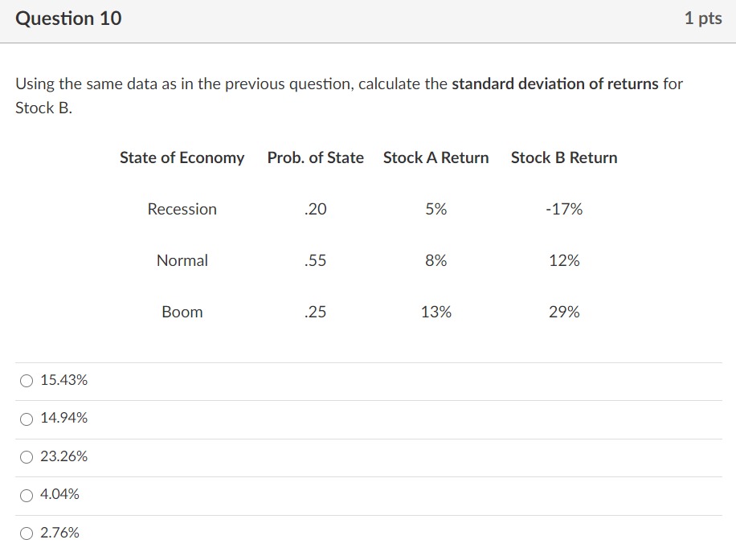Select the 2.76% answer at the bottom
This screenshot has width=736, height=560.
[27, 532]
